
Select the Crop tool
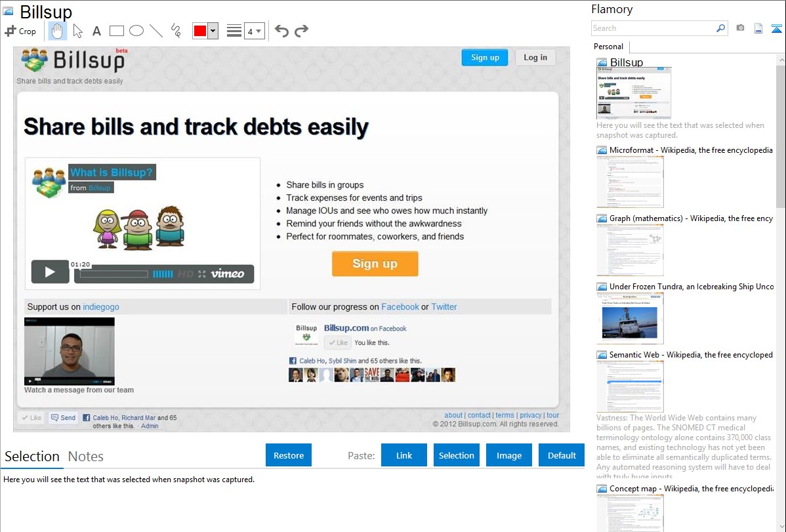click(20, 31)
